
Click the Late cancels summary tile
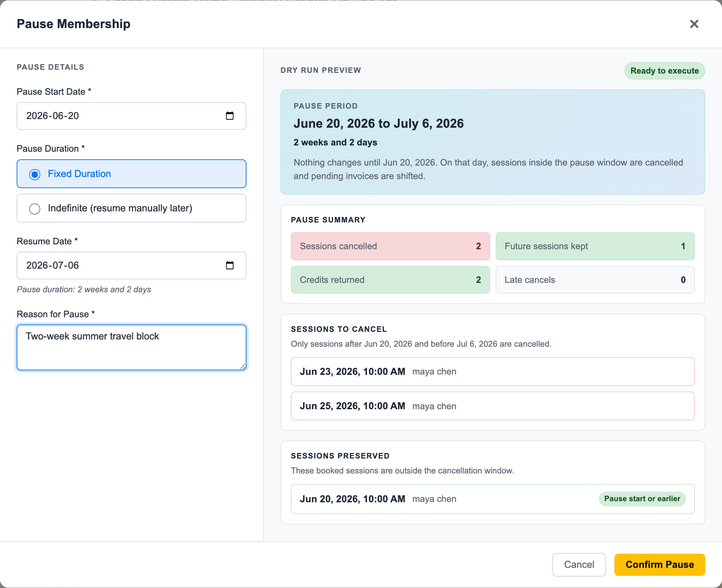coord(595,280)
